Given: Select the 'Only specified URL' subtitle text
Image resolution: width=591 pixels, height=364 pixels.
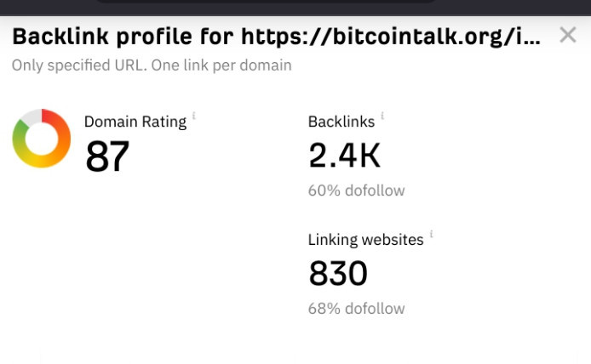Looking at the screenshot, I should click(x=78, y=65).
